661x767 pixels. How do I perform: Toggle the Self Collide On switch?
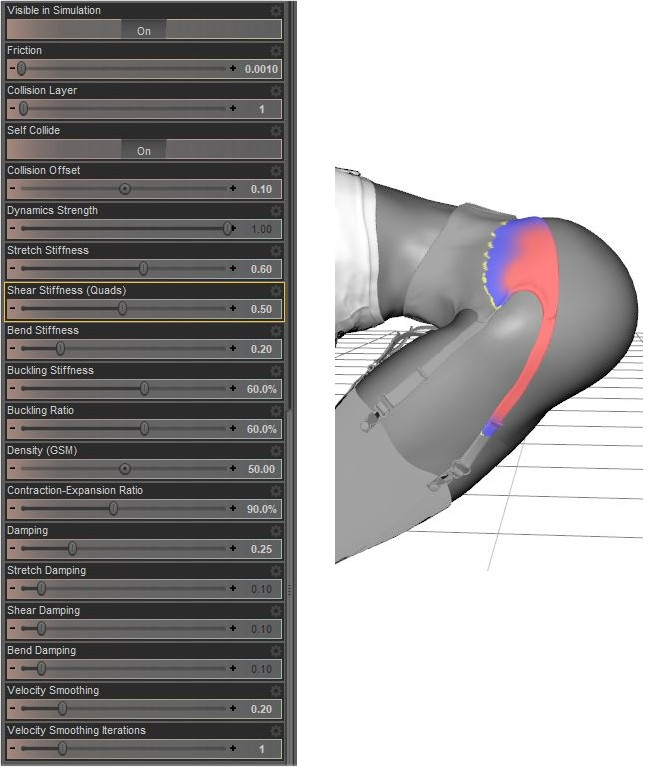click(144, 150)
